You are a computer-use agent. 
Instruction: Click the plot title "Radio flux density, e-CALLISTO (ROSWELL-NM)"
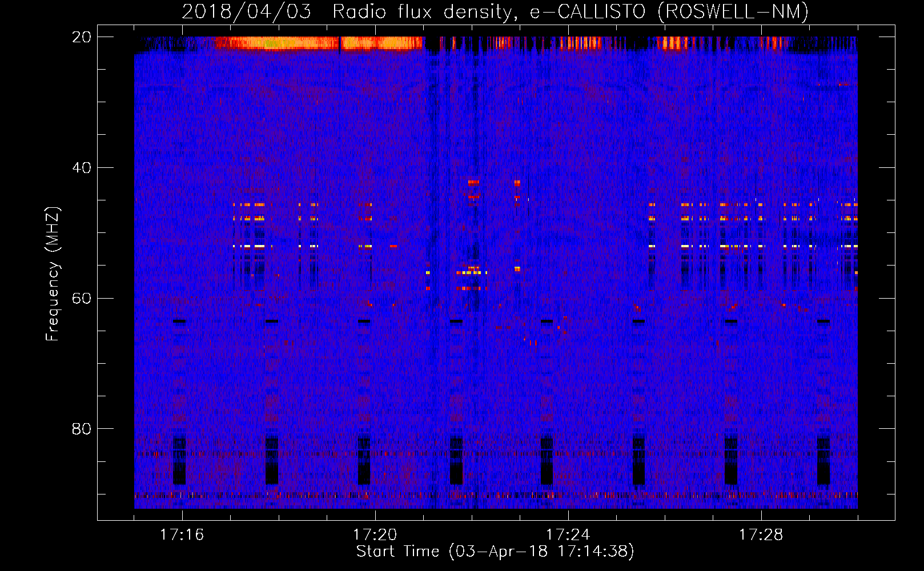571,11
